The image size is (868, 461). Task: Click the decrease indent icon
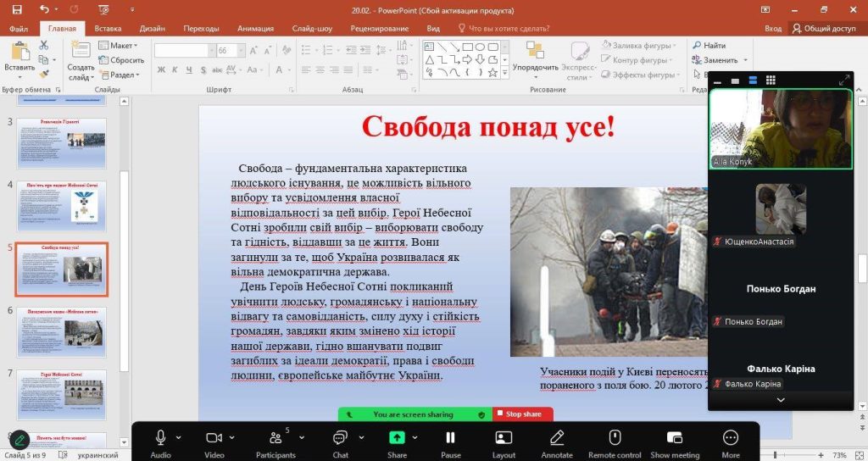tap(351, 50)
